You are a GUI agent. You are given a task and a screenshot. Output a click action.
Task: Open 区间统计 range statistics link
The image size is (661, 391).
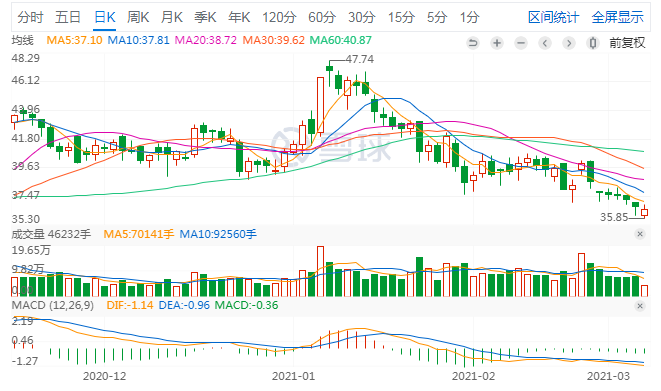pos(554,17)
